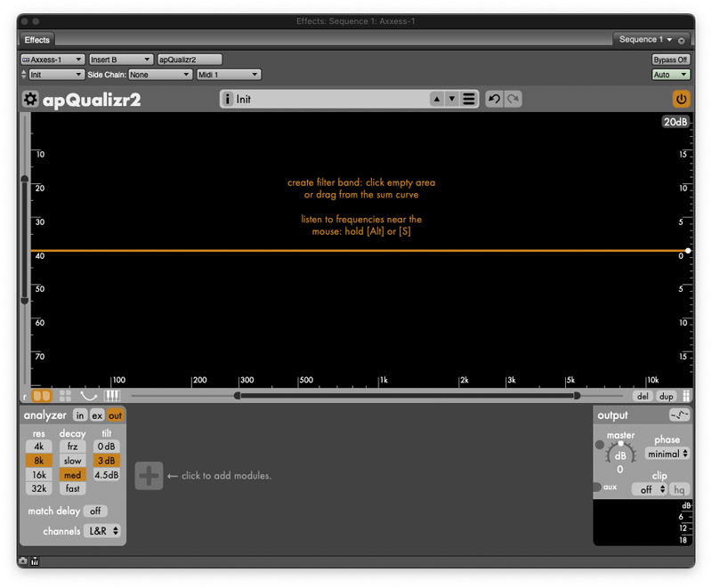Open the Init preset dropdown in host bar
Image resolution: width=712 pixels, height=588 pixels.
tap(57, 75)
